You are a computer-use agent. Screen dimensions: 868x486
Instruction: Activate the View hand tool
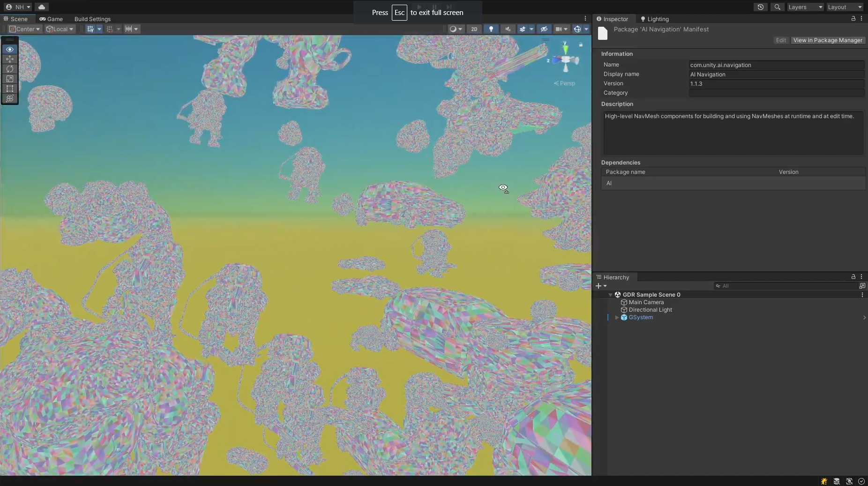pos(10,49)
